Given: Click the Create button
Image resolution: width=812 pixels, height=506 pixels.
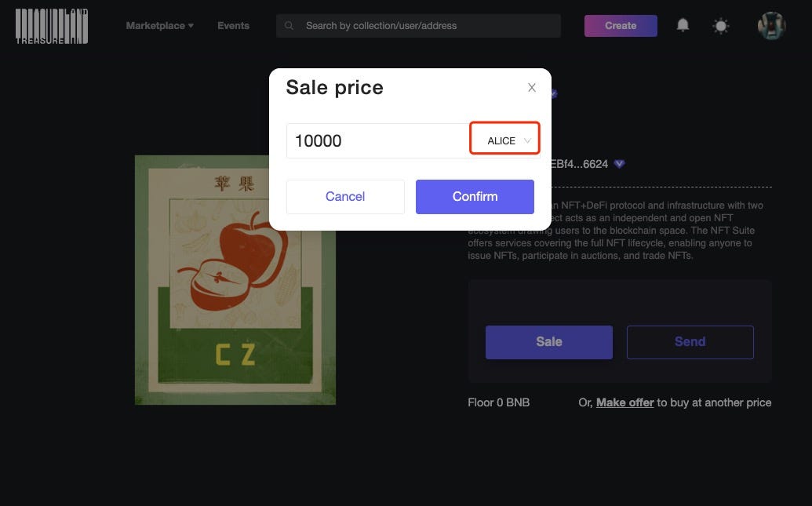Looking at the screenshot, I should 621,26.
